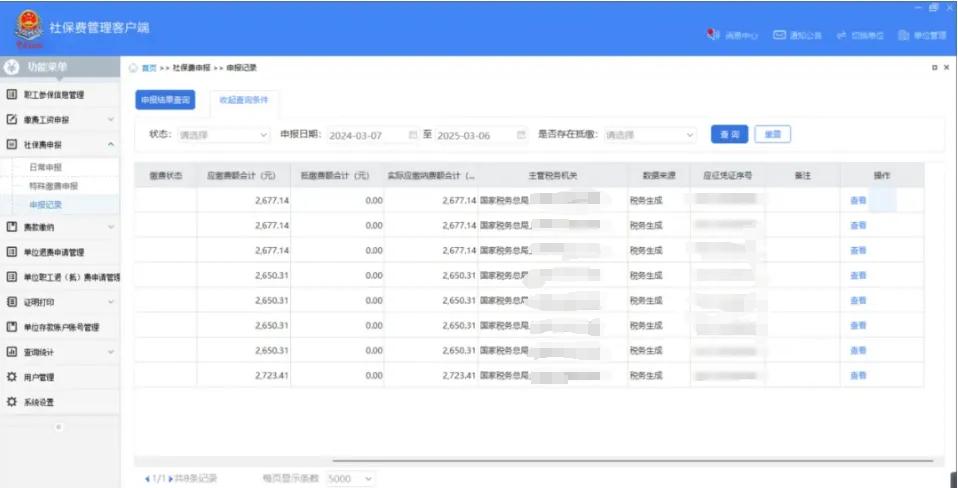The height and width of the screenshot is (488, 958).
Task: Select 日常申报 in the sidebar
Action: [x=45, y=167]
